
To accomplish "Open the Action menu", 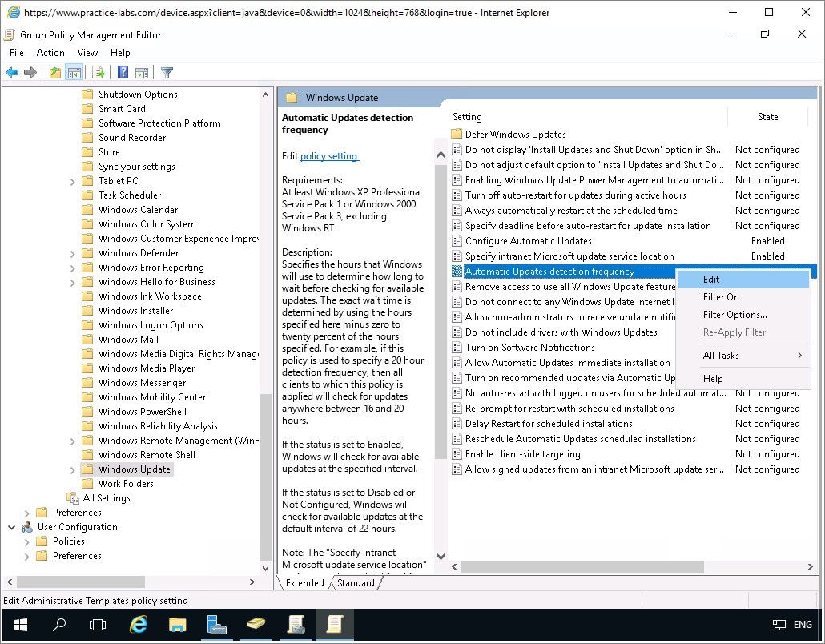I will tap(50, 53).
